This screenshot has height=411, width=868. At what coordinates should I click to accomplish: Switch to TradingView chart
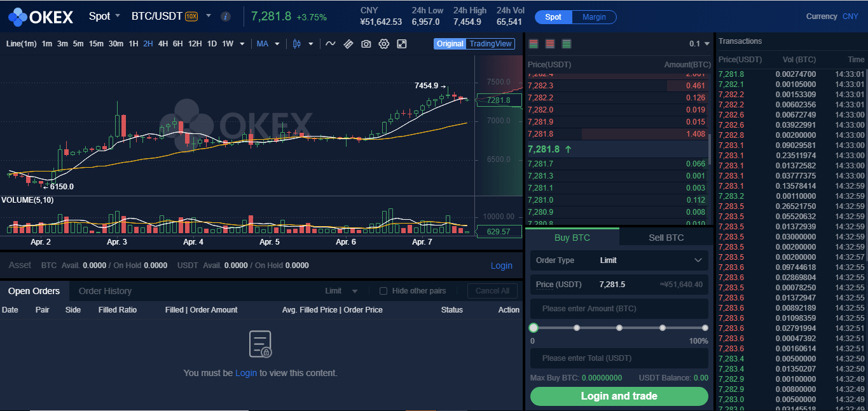tap(490, 44)
